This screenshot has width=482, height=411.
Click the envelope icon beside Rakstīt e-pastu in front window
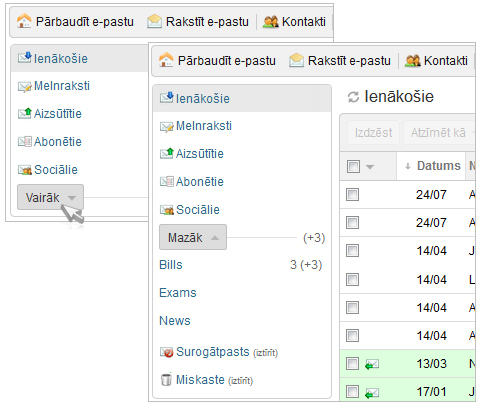tap(296, 60)
